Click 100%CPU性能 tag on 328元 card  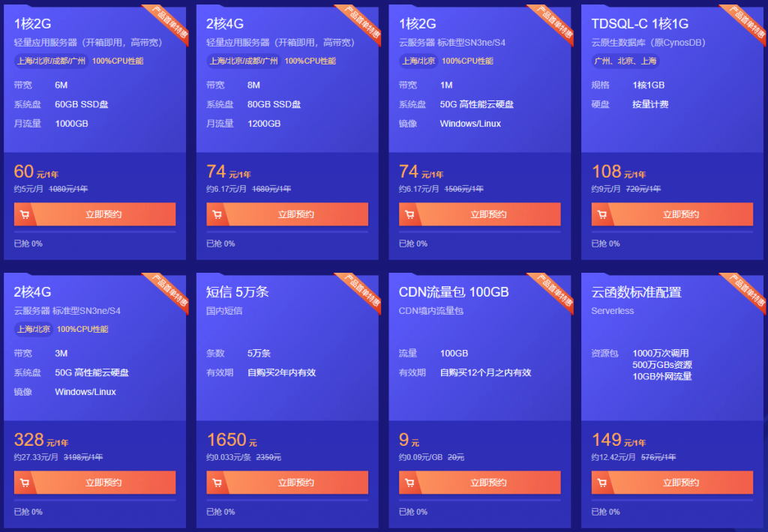click(82, 329)
